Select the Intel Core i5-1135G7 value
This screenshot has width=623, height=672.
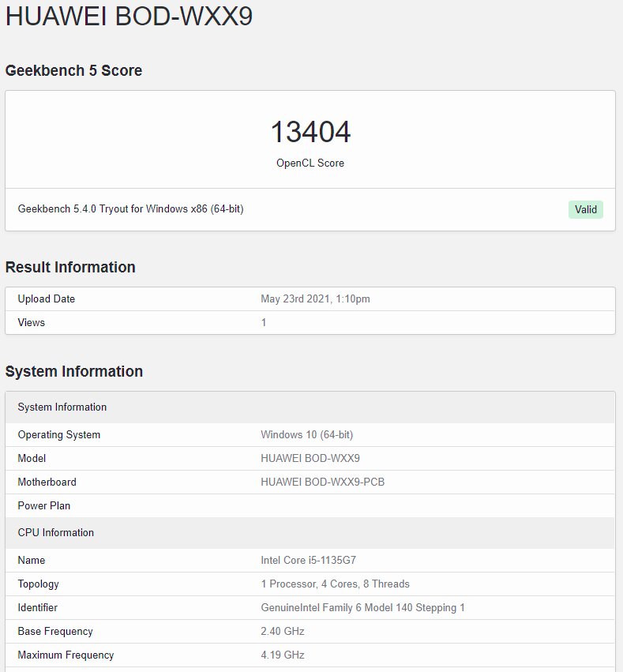tap(309, 560)
